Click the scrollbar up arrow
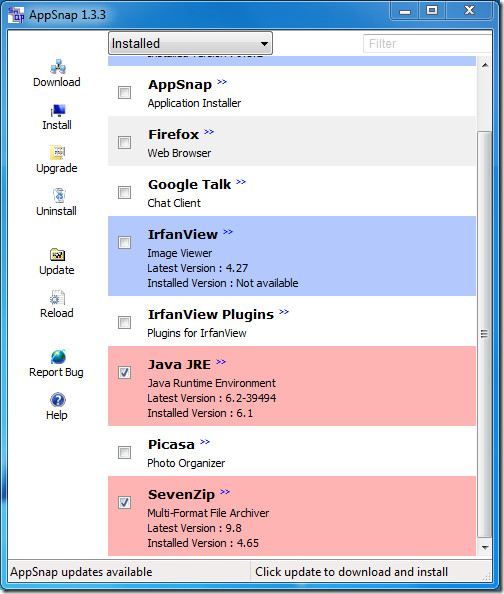This screenshot has width=504, height=594. (485, 65)
